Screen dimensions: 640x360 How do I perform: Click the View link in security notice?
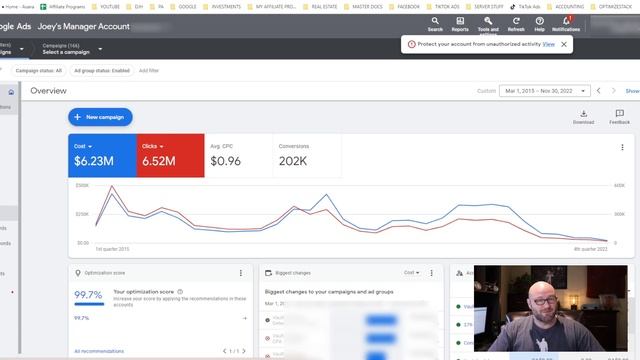pyautogui.click(x=548, y=44)
